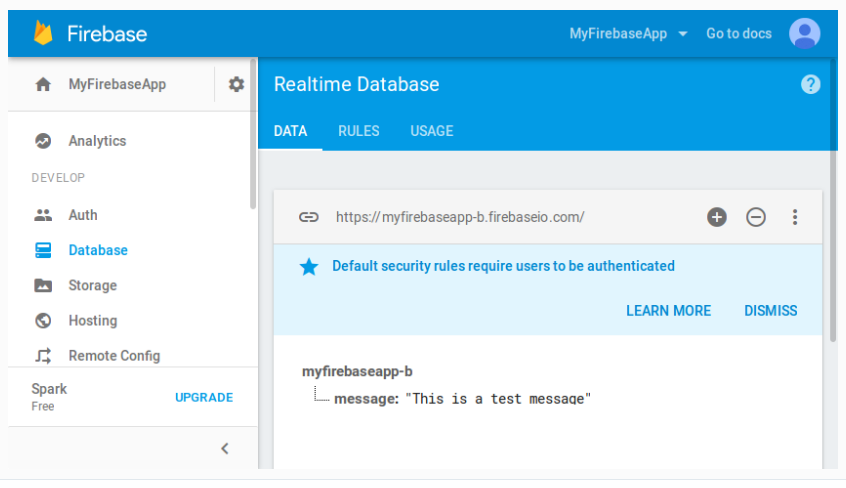Click the LEARN MORE link

(668, 311)
